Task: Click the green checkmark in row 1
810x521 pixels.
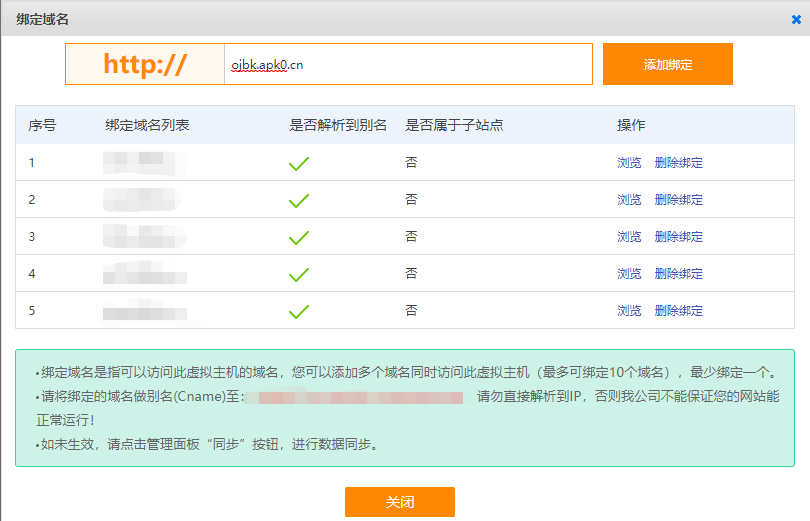Action: click(x=298, y=163)
